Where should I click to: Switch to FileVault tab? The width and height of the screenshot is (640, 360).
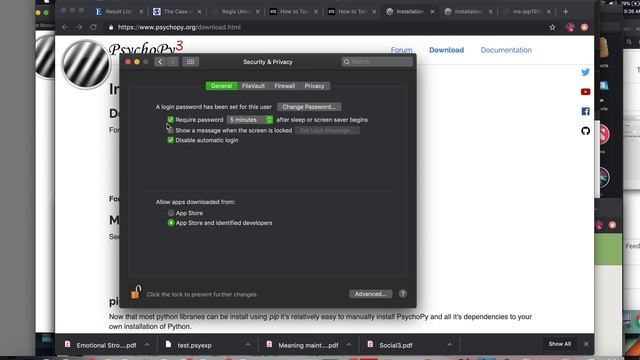coord(253,86)
